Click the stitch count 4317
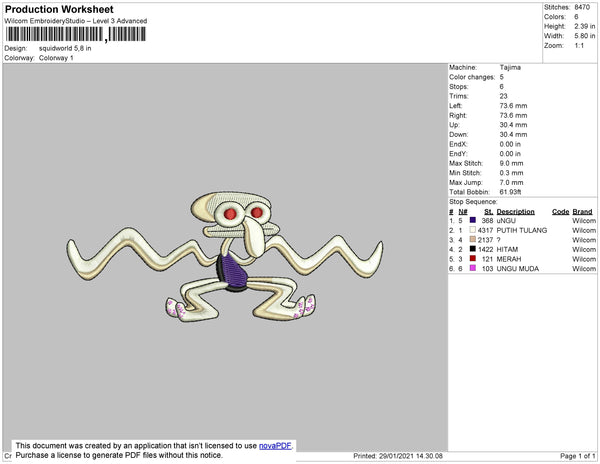This screenshot has height=464, width=600. 486,230
